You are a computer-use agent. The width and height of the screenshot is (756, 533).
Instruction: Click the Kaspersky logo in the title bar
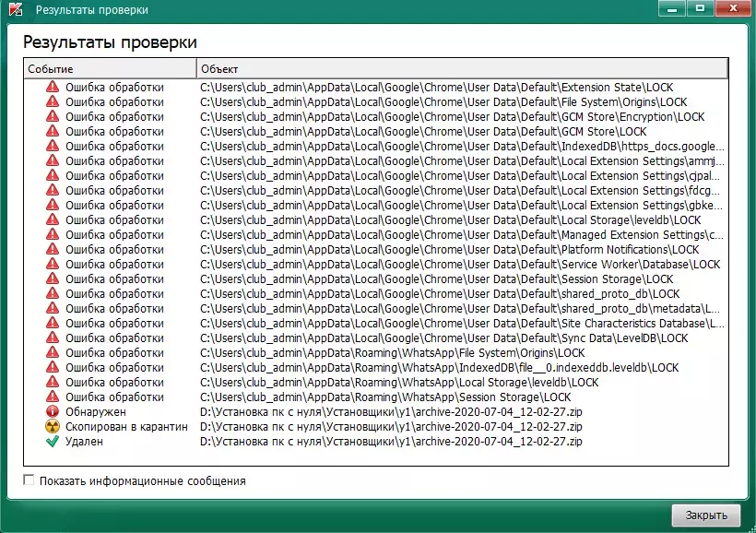click(x=16, y=8)
